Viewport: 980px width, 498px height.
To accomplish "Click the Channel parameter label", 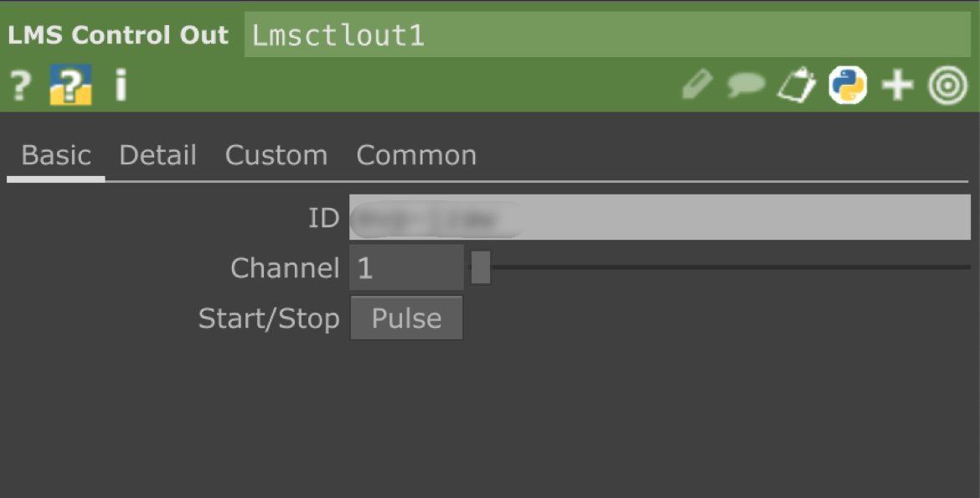I will pyautogui.click(x=285, y=268).
